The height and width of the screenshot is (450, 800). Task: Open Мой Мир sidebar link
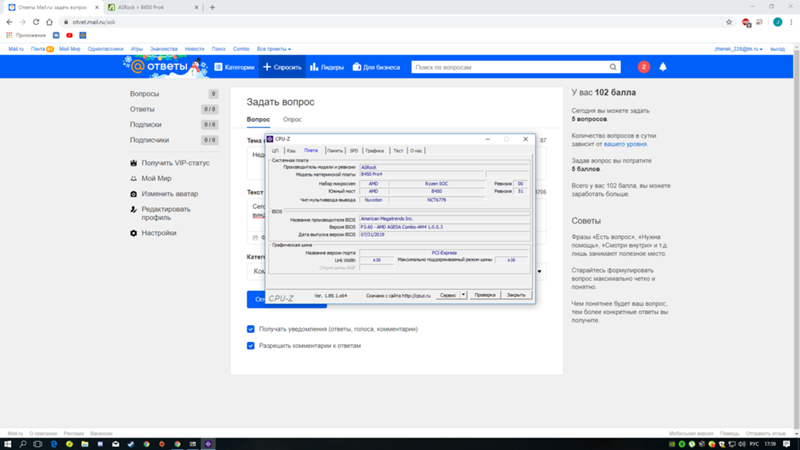156,178
